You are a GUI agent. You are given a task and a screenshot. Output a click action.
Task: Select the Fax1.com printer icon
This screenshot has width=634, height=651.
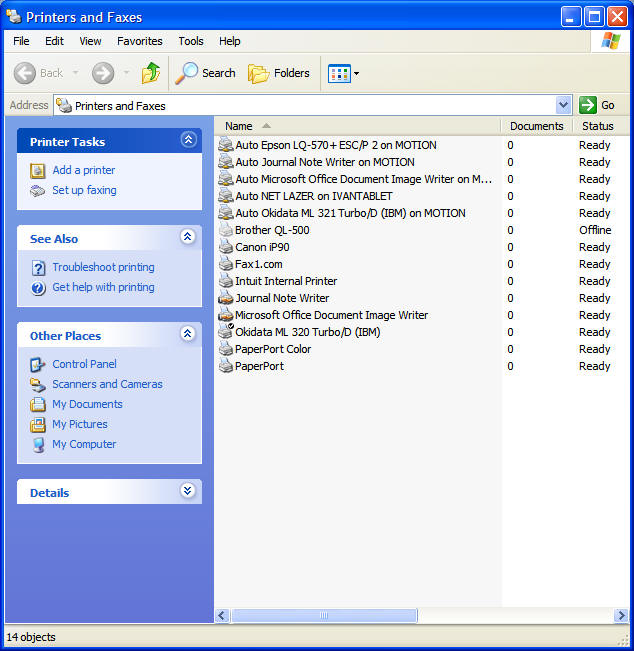click(226, 264)
